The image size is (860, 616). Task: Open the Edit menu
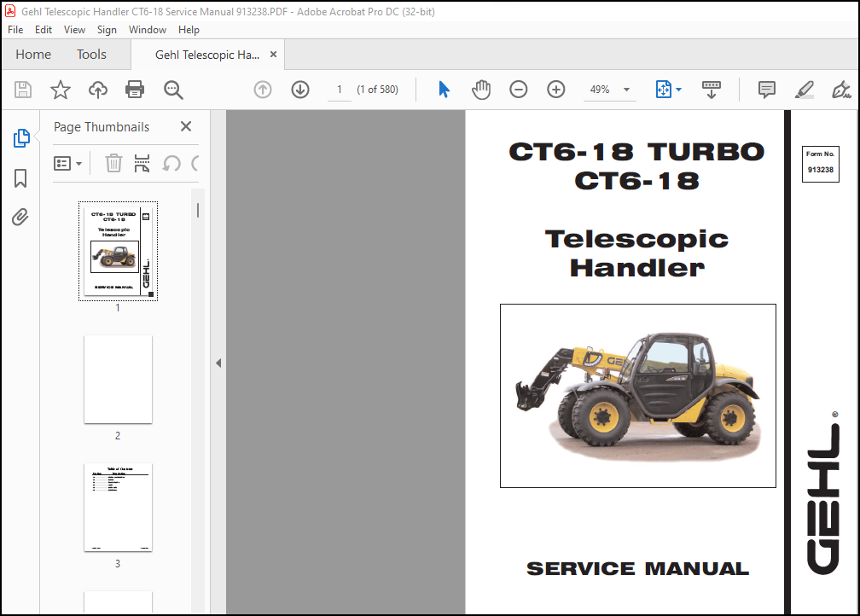click(44, 30)
